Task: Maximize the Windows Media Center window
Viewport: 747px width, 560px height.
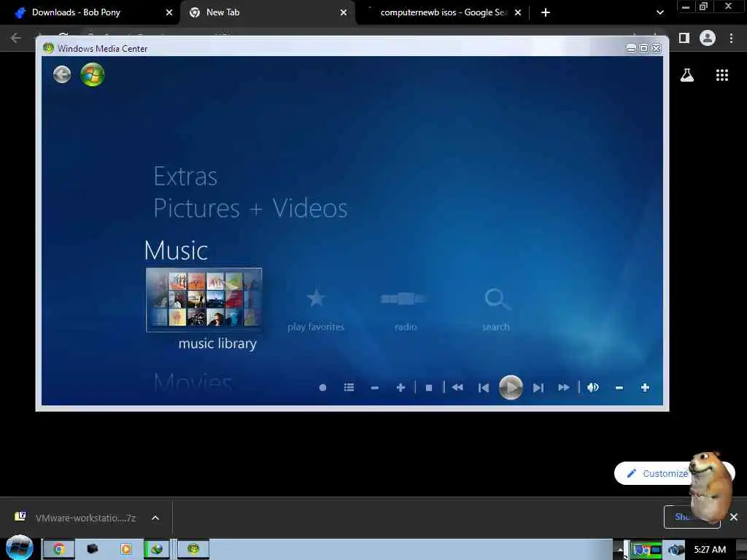Action: tap(643, 48)
